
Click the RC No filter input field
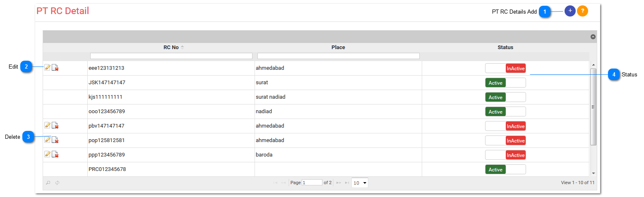click(171, 56)
